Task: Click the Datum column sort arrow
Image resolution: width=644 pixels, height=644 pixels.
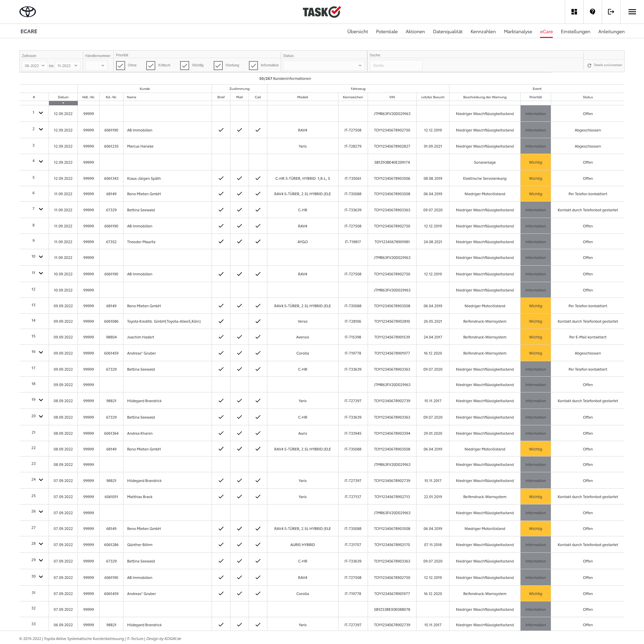Action: 63,103
